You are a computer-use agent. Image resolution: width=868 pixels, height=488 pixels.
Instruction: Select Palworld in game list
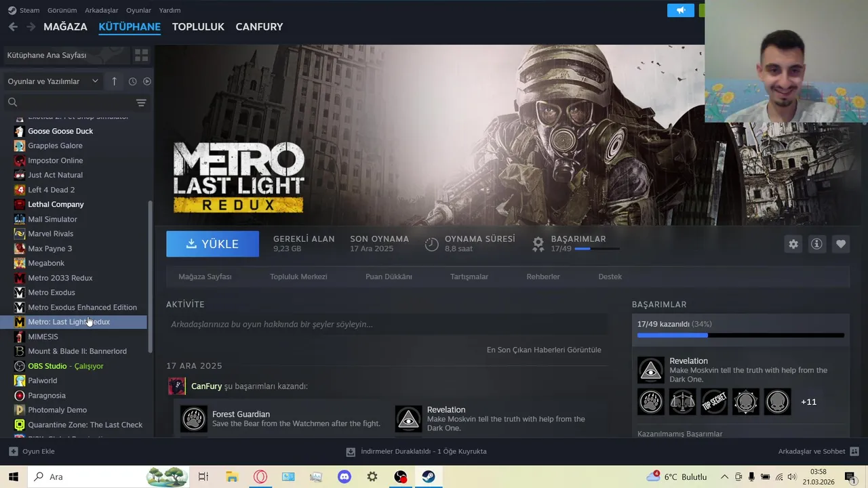click(x=81, y=380)
